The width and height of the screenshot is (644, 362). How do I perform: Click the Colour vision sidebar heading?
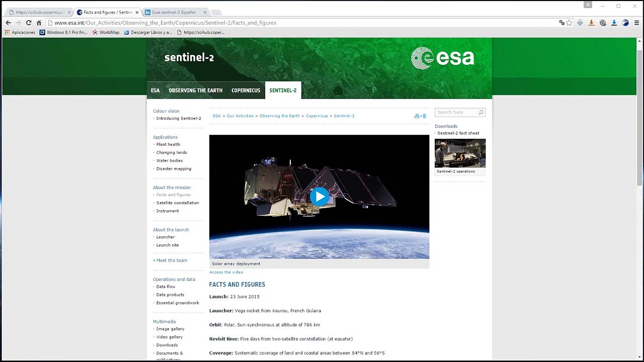pos(166,111)
